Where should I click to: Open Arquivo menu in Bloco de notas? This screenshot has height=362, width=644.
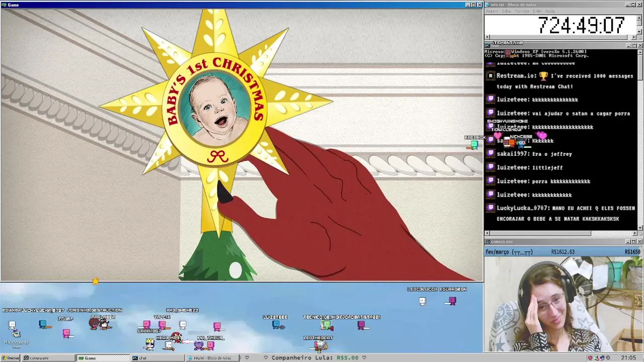[491, 11]
